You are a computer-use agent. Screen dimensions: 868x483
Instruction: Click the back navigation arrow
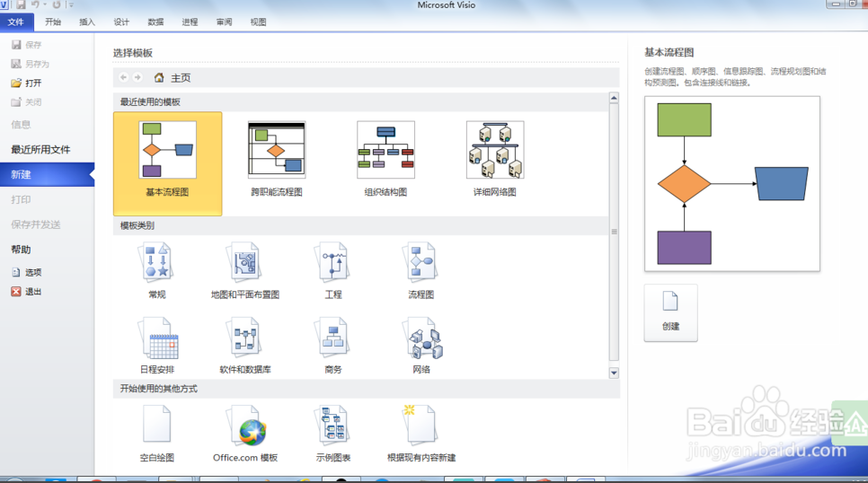pyautogui.click(x=123, y=77)
